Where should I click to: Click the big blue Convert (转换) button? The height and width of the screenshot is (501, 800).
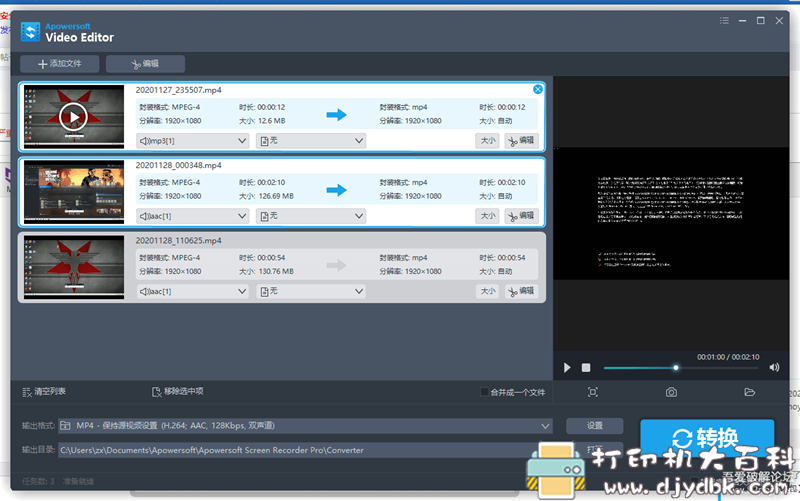pyautogui.click(x=707, y=437)
